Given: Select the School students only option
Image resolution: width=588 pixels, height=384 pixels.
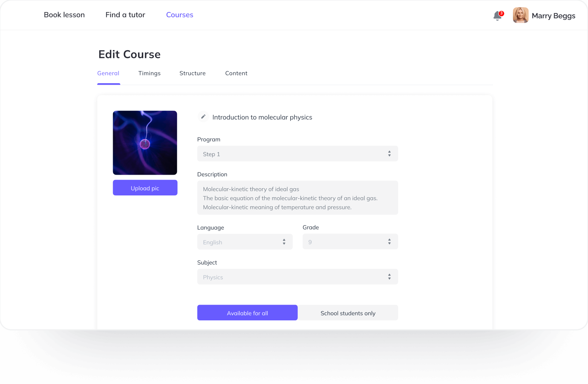Looking at the screenshot, I should click(348, 312).
